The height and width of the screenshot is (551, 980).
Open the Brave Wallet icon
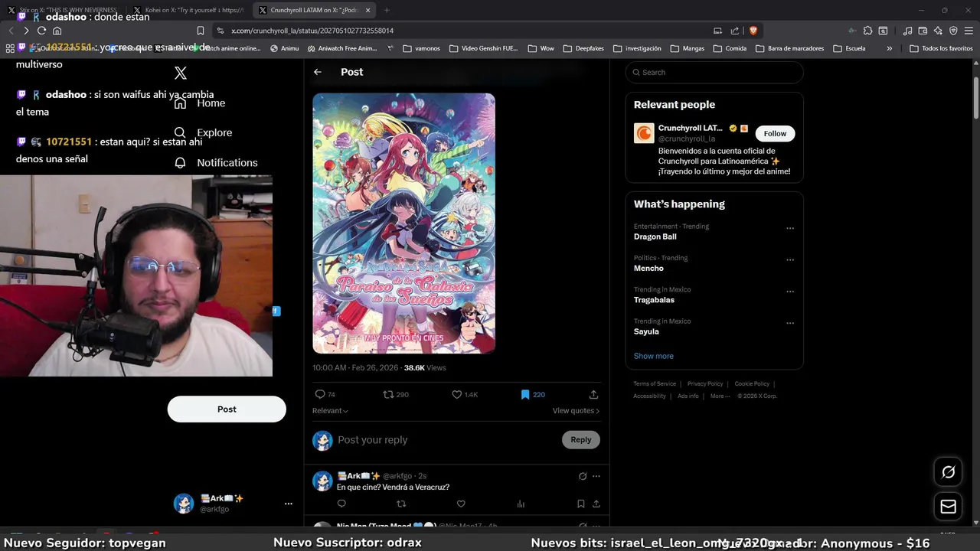pos(923,31)
